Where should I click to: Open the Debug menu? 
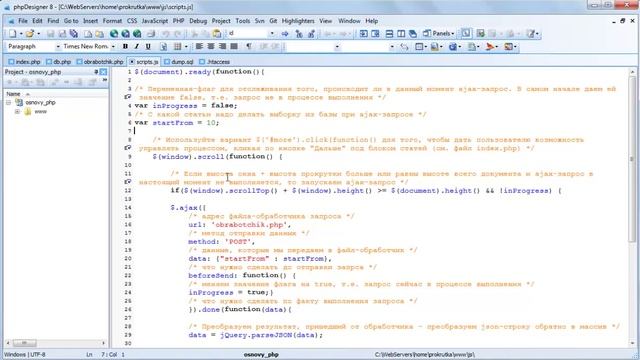[x=198, y=21]
